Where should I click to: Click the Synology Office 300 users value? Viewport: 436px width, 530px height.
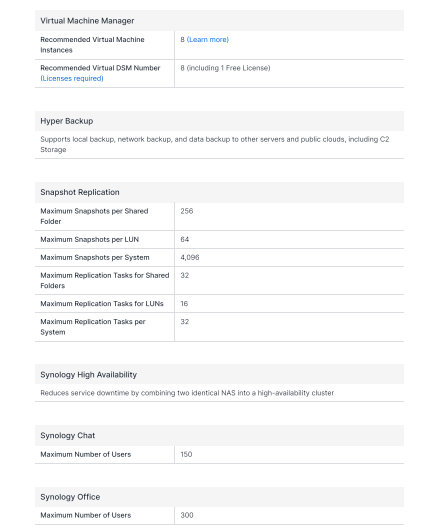pos(187,515)
